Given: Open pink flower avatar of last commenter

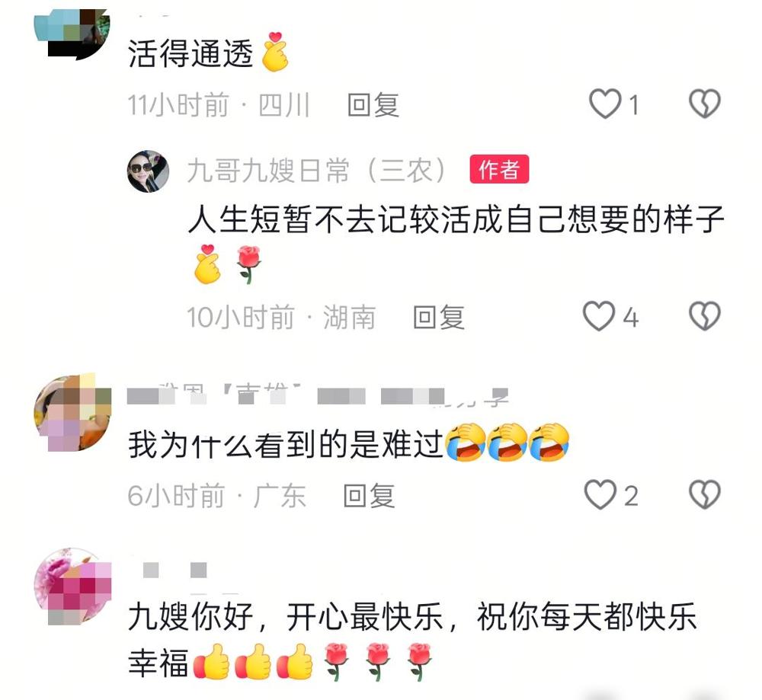Looking at the screenshot, I should click(72, 587).
